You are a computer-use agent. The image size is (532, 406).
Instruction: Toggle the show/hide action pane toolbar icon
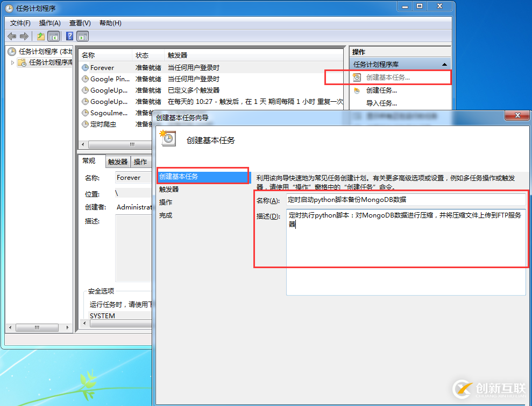82,36
